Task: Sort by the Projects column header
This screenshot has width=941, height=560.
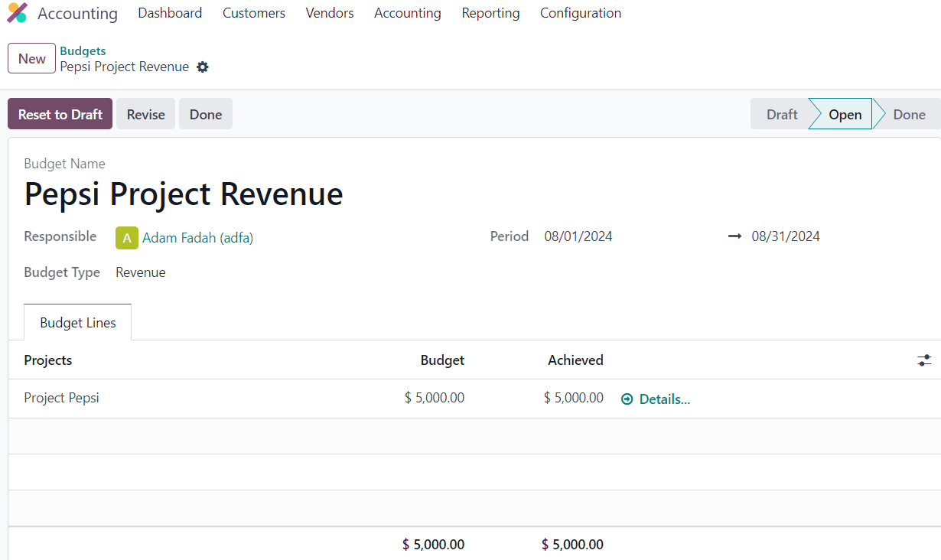Action: coord(48,360)
